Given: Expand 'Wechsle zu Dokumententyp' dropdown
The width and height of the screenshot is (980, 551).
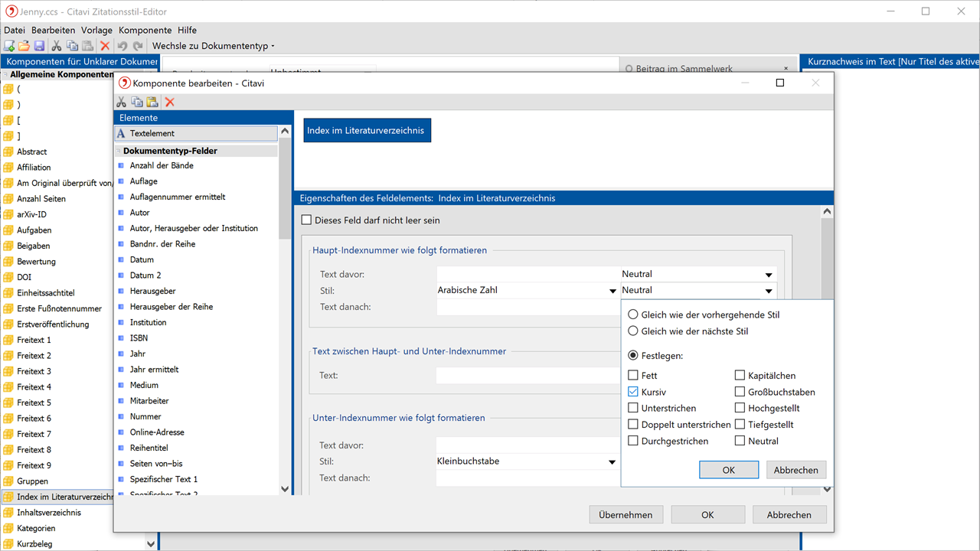Looking at the screenshot, I should (x=214, y=46).
